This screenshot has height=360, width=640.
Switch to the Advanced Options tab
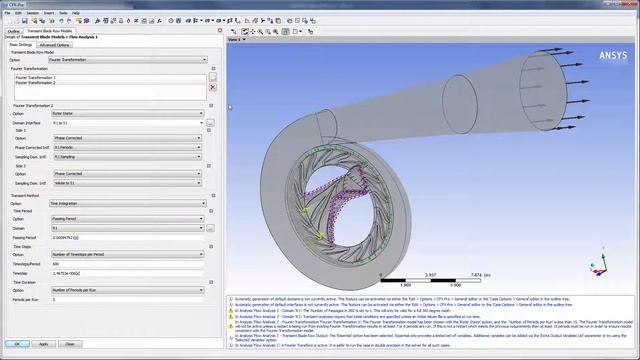54,45
